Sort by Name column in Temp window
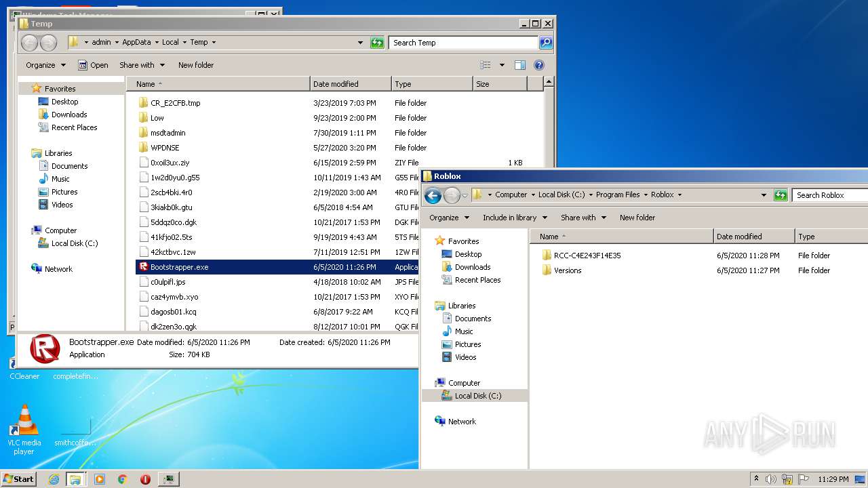The width and height of the screenshot is (868, 488). coord(218,84)
